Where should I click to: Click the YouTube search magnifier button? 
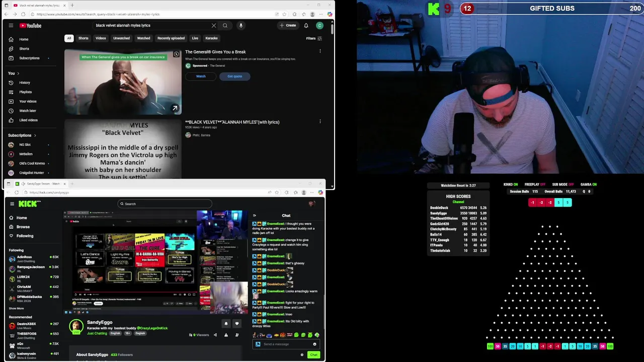pyautogui.click(x=225, y=26)
